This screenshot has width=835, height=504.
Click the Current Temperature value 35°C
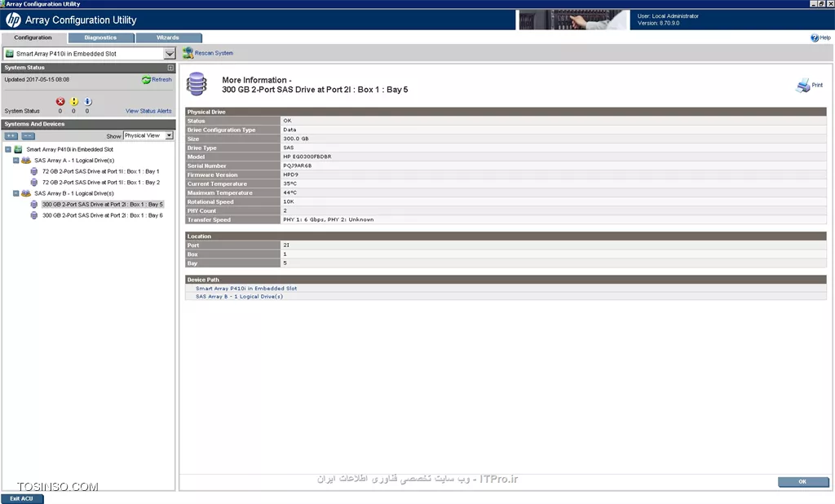[290, 183]
